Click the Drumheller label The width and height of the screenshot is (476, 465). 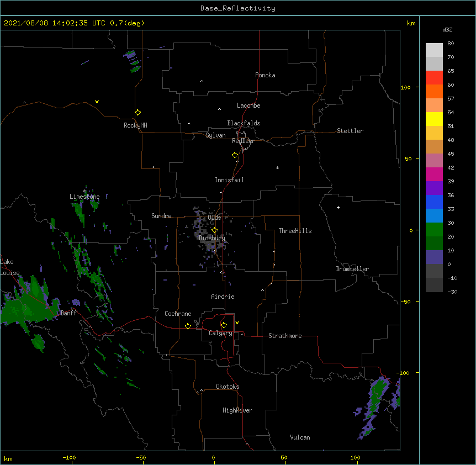pos(352,269)
